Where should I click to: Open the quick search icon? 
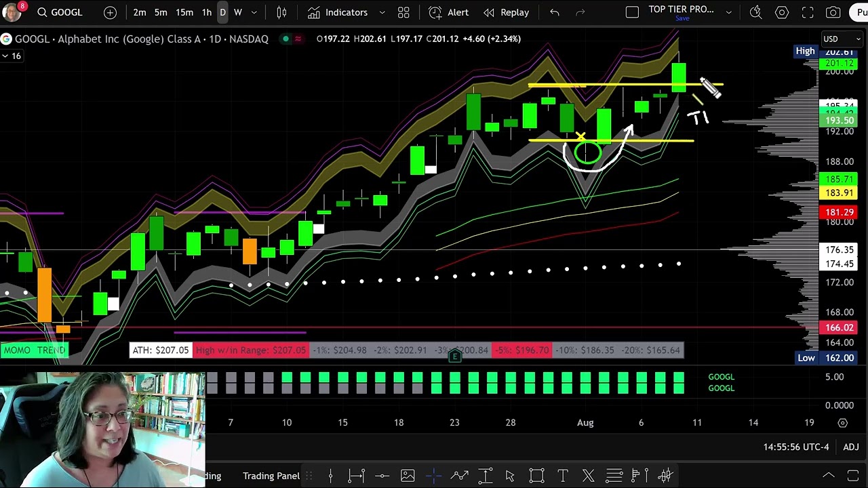click(x=756, y=12)
